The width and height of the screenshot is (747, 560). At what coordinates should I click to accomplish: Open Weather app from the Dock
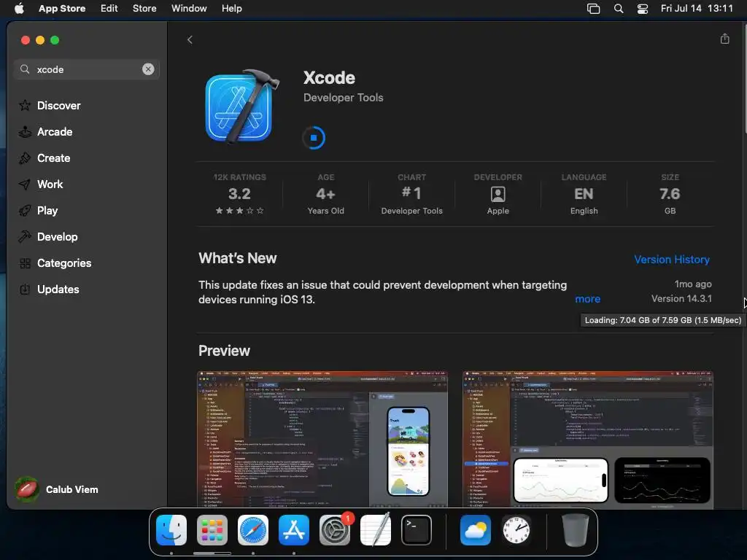click(x=476, y=530)
